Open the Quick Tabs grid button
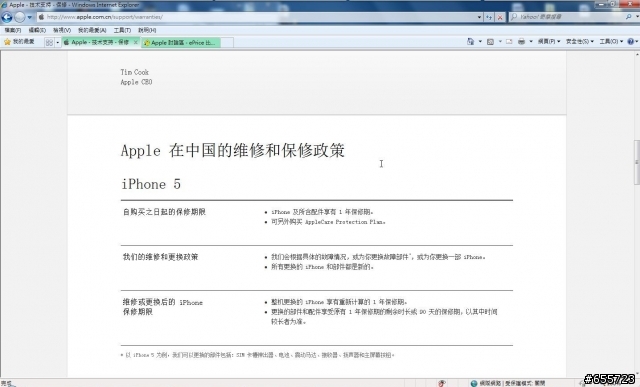 (x=49, y=42)
